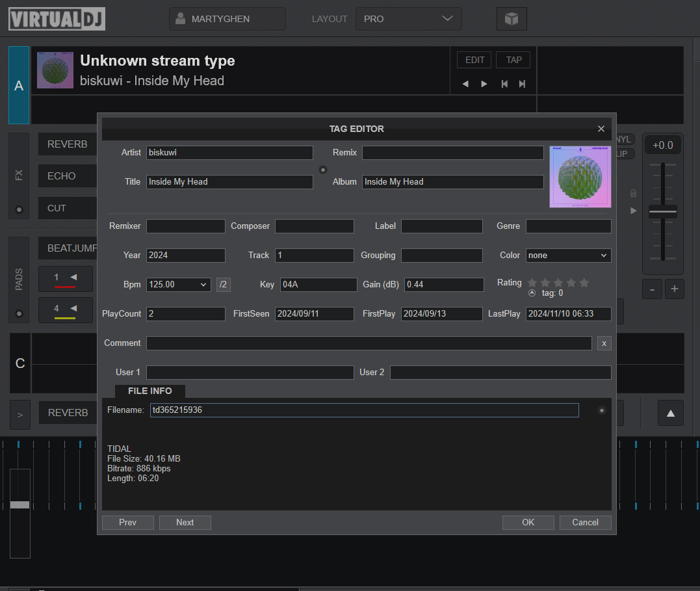
Task: Click the Genre input field
Action: coord(568,226)
